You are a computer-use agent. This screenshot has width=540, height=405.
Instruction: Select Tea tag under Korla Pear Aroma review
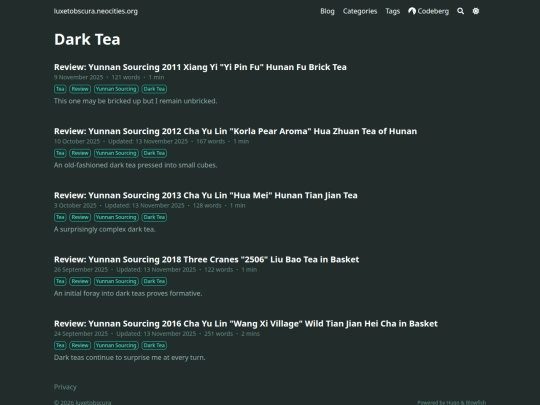[x=60, y=153]
